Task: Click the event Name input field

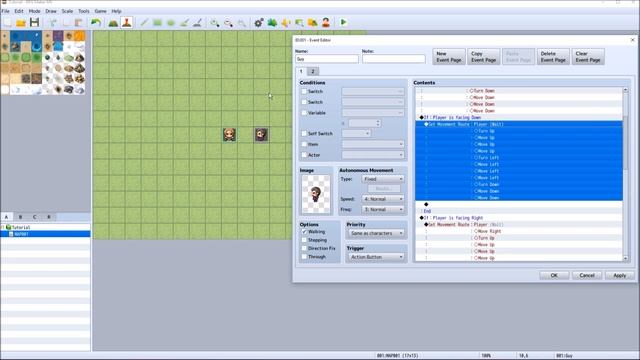Action: click(x=327, y=59)
